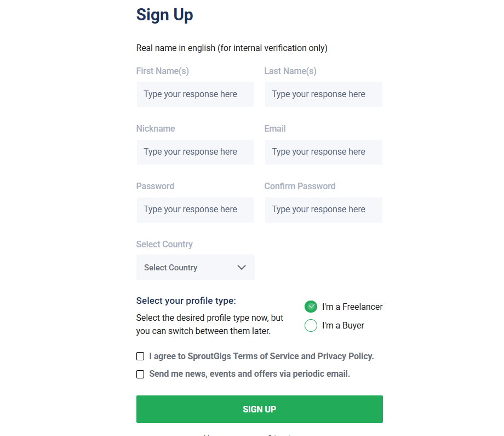Click the Confirm Password field label
504x436 pixels.
[x=300, y=186]
